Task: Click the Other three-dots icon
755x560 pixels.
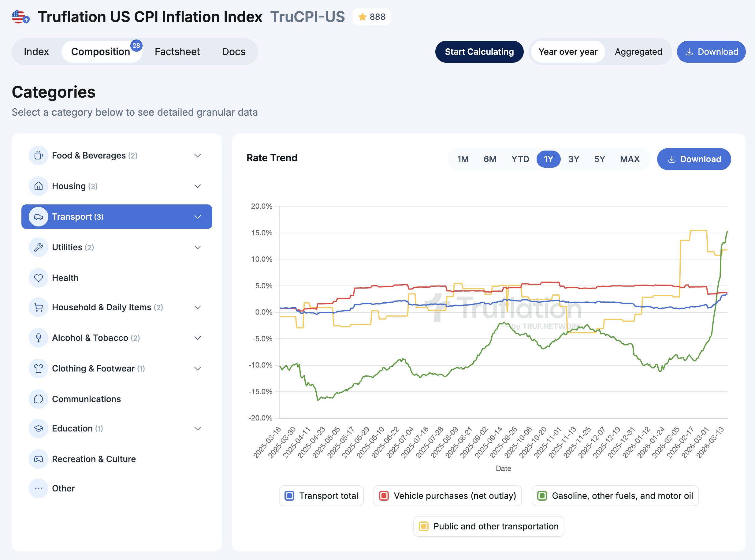Action: coord(39,488)
